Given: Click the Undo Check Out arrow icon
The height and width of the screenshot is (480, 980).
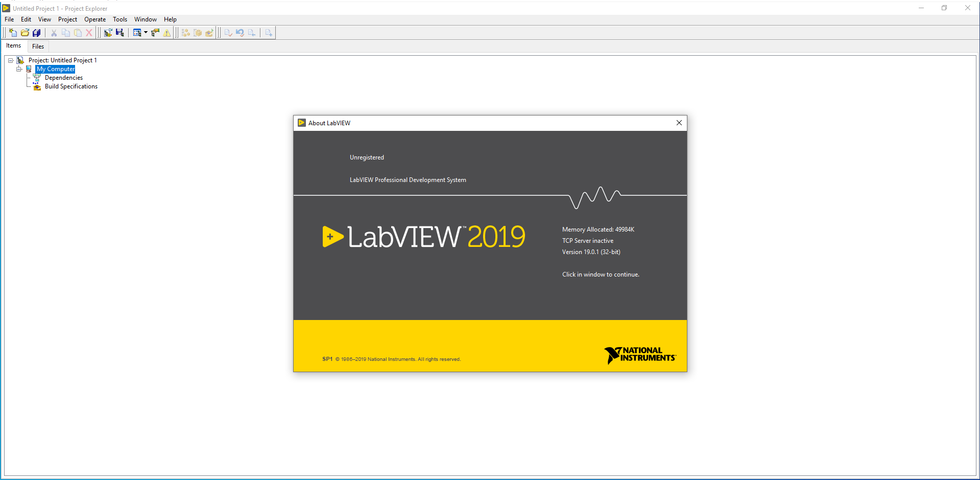Looking at the screenshot, I should (x=240, y=33).
